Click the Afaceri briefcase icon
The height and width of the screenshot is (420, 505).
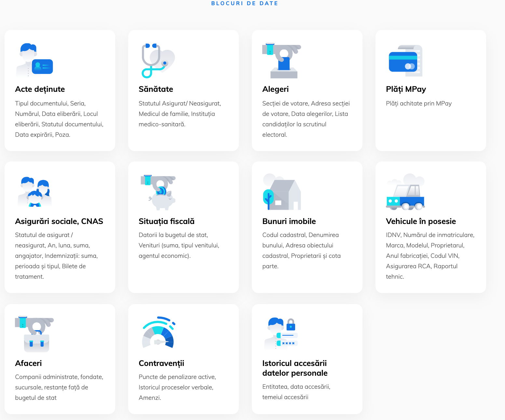pos(34,334)
